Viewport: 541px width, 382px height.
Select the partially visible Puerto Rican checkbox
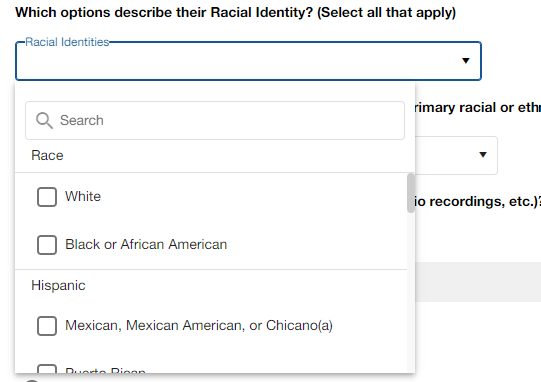(x=47, y=369)
